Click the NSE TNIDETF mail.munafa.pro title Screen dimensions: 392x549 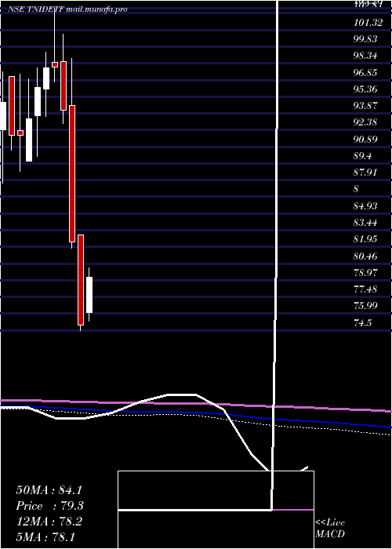pyautogui.click(x=67, y=9)
